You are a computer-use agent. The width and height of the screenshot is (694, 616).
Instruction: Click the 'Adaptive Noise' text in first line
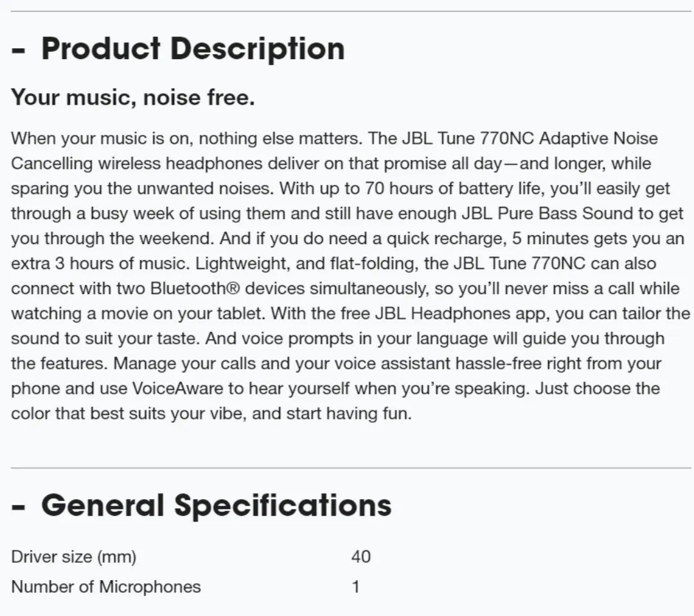tap(598, 139)
